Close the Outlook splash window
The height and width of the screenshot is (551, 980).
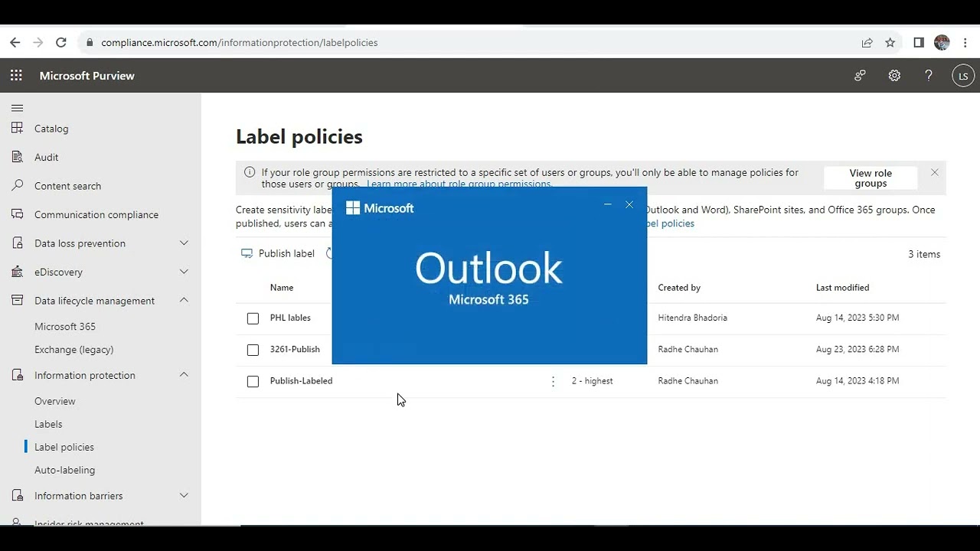629,204
